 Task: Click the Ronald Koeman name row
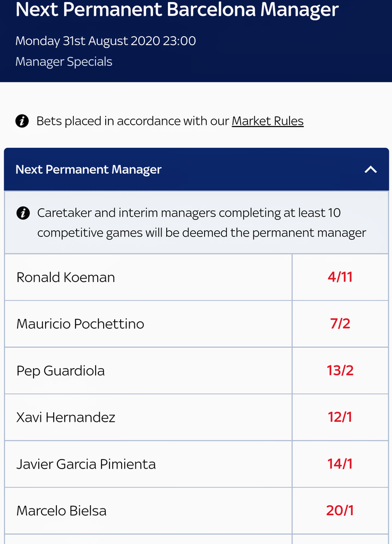66,277
